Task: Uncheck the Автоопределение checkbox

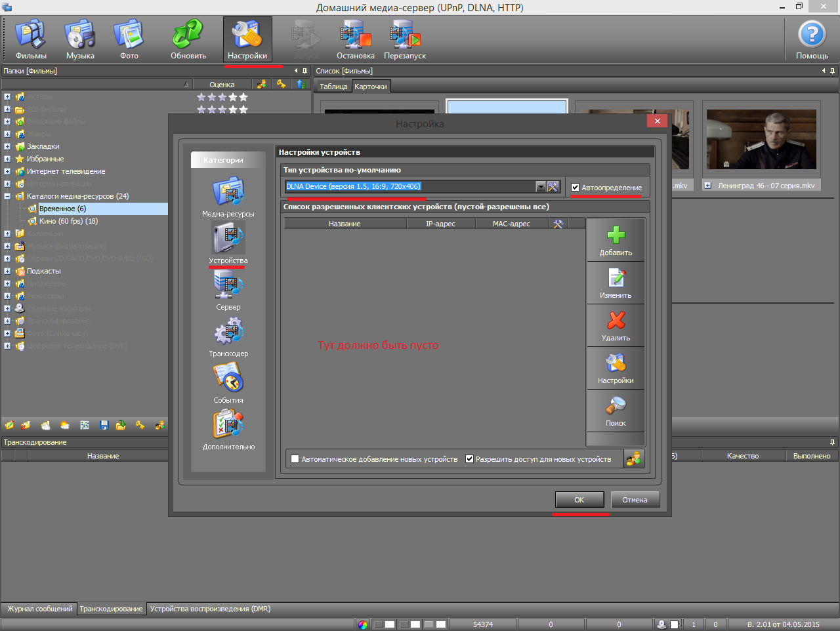Action: (576, 188)
